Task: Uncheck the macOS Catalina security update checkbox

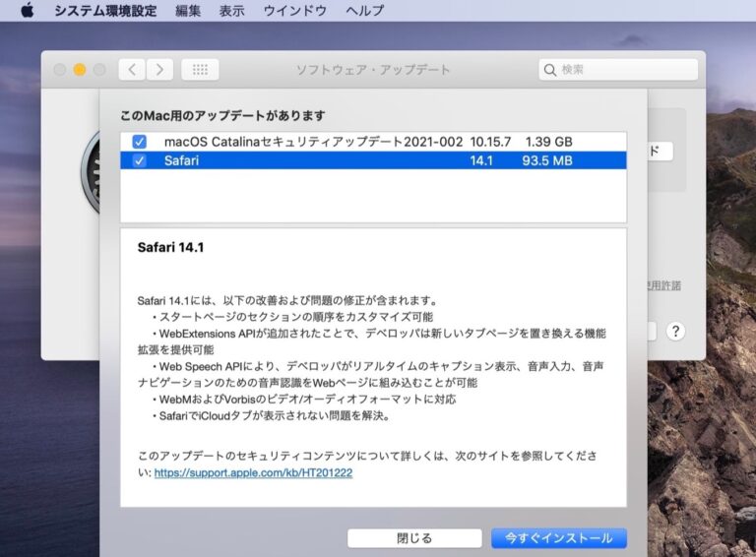Action: click(x=139, y=142)
